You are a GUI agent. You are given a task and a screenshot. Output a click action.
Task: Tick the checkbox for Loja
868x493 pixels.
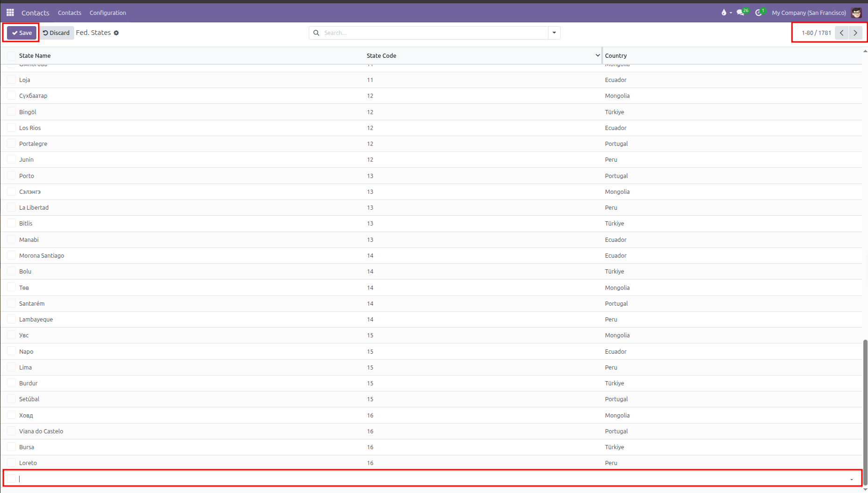click(x=11, y=80)
